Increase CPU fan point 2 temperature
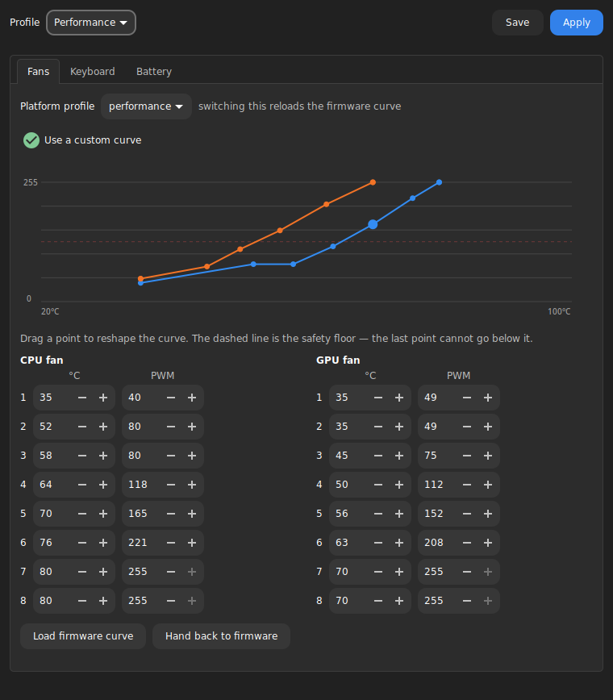This screenshot has height=700, width=613. coord(103,427)
